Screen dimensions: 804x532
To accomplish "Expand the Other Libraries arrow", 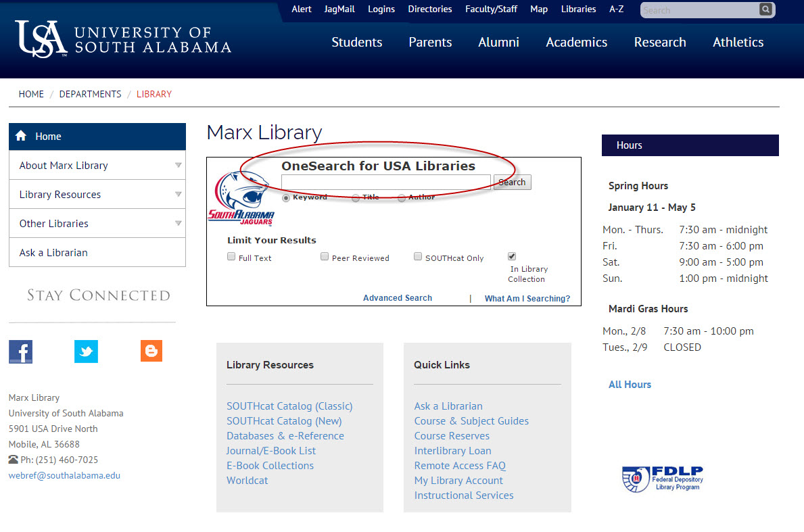I will click(x=178, y=224).
